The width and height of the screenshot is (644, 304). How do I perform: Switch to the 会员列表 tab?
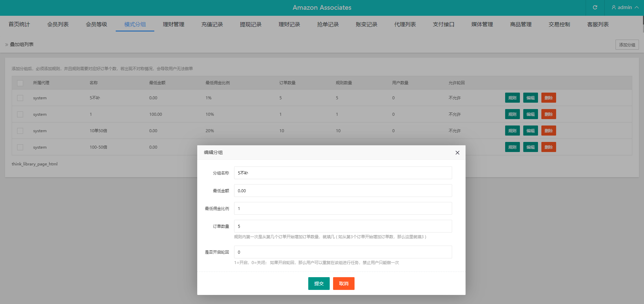58,24
